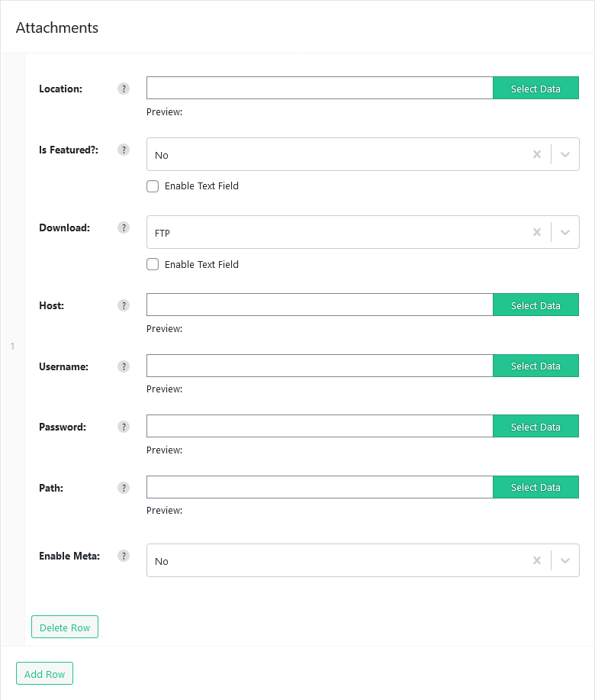
Task: Click the question mark next to Host
Action: click(124, 306)
